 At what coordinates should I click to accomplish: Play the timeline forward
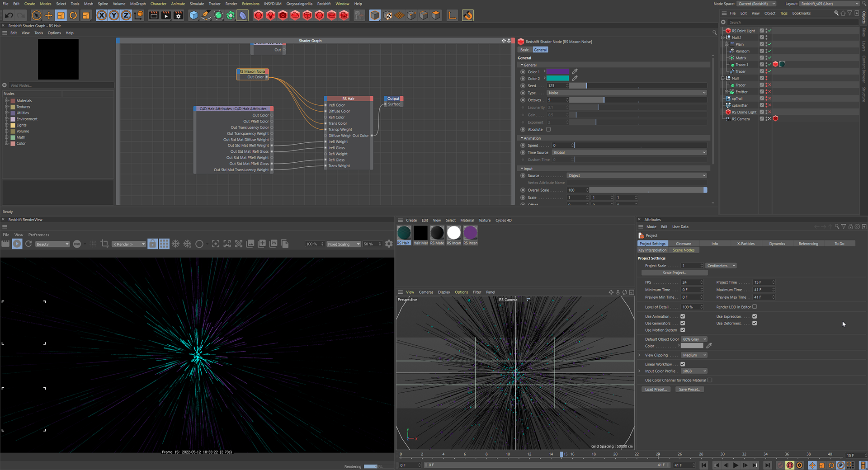click(736, 465)
